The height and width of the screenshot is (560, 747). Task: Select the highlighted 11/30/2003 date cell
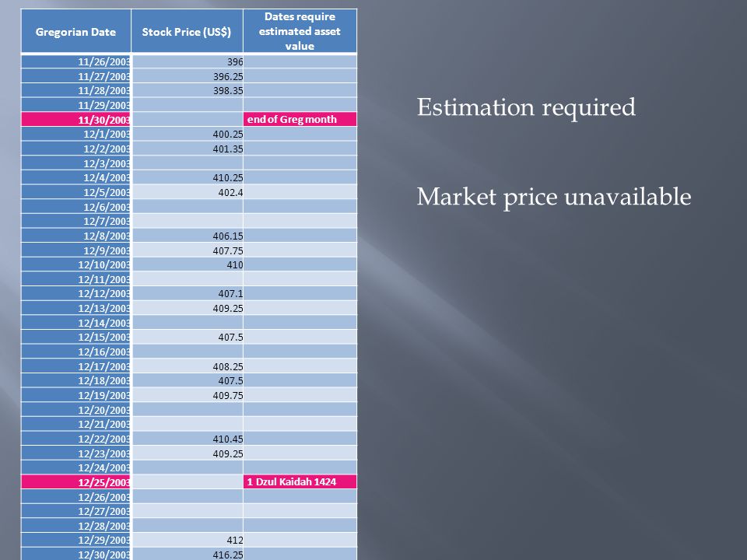75,120
